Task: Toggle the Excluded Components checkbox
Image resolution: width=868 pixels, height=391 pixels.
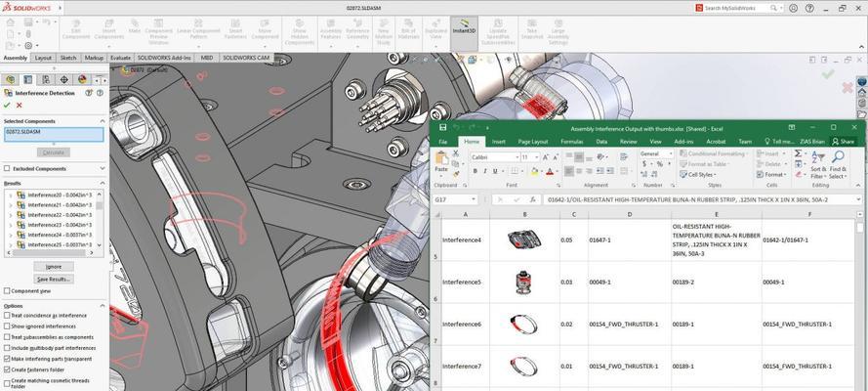Action: pyautogui.click(x=7, y=168)
